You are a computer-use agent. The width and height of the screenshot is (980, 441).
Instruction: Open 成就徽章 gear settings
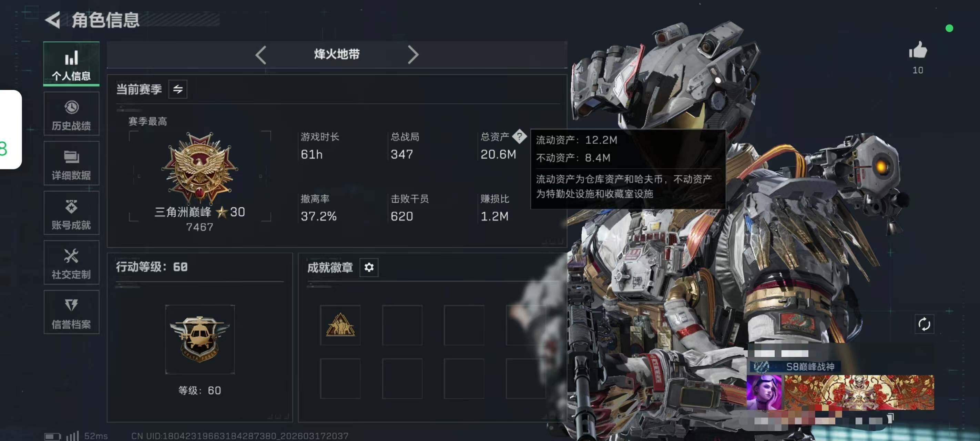369,267
